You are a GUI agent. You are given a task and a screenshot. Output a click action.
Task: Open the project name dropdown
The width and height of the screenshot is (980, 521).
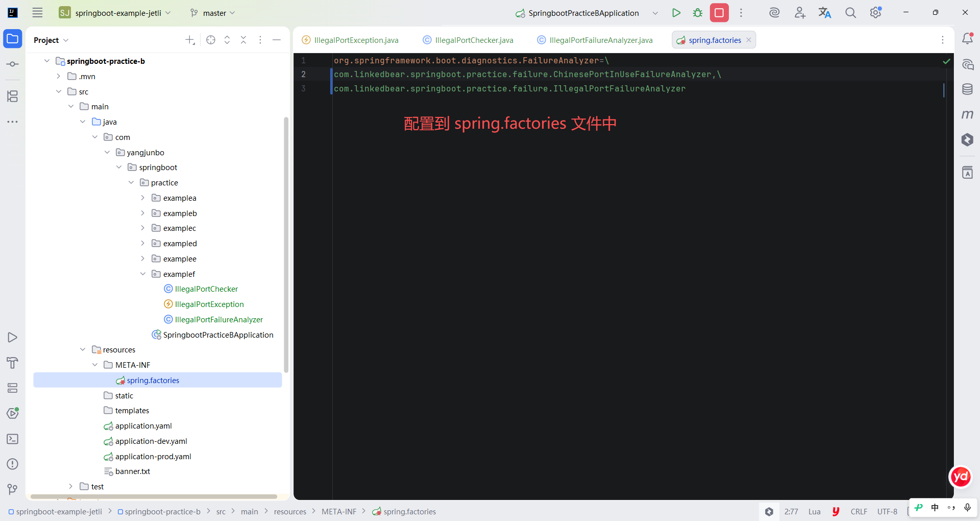pyautogui.click(x=115, y=13)
